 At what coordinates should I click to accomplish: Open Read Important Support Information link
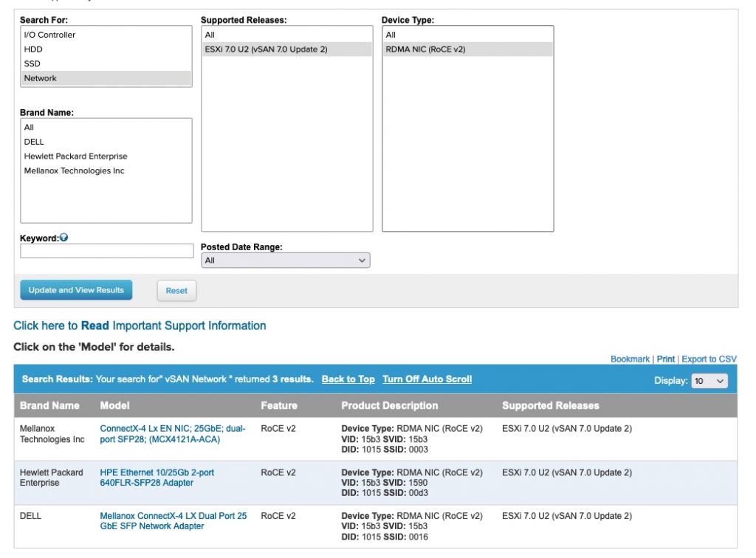point(140,325)
